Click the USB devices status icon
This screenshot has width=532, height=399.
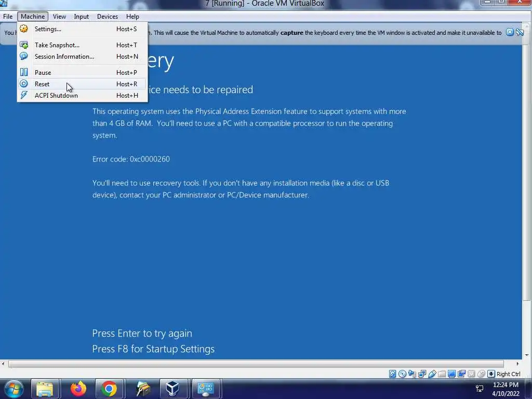(x=432, y=374)
